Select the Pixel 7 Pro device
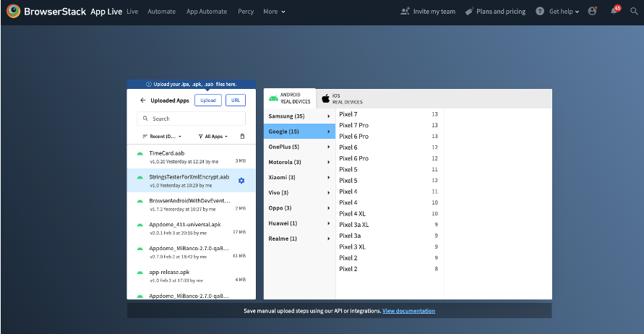644x334 pixels. [x=354, y=125]
